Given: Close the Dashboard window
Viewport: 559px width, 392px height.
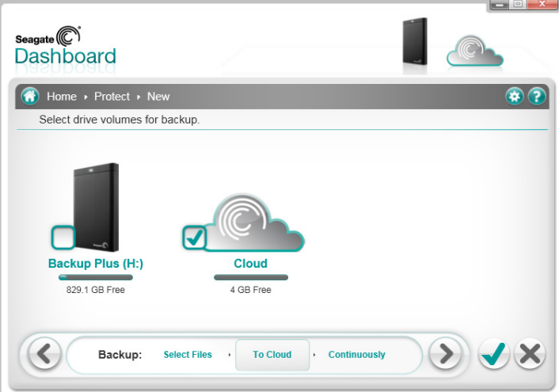Looking at the screenshot, I should 542,4.
